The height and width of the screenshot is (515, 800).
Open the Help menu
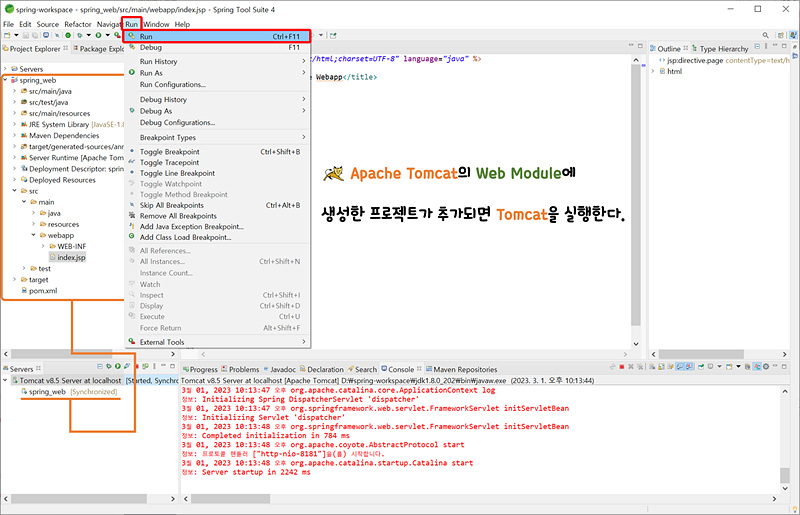[182, 24]
